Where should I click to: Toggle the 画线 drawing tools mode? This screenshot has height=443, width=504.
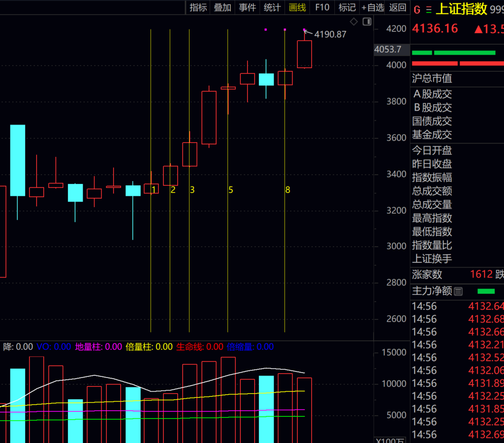tap(297, 7)
